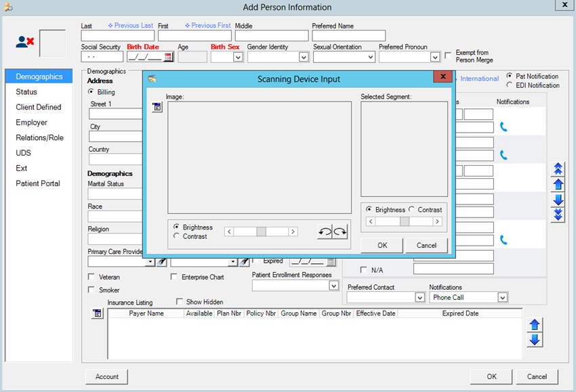Click the third phone icon under Notifications
The image size is (576, 392).
click(x=503, y=240)
